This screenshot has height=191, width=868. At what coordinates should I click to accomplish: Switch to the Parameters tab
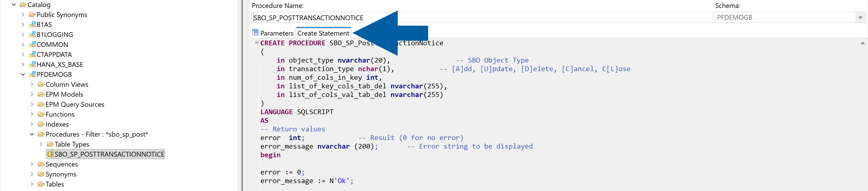point(273,33)
